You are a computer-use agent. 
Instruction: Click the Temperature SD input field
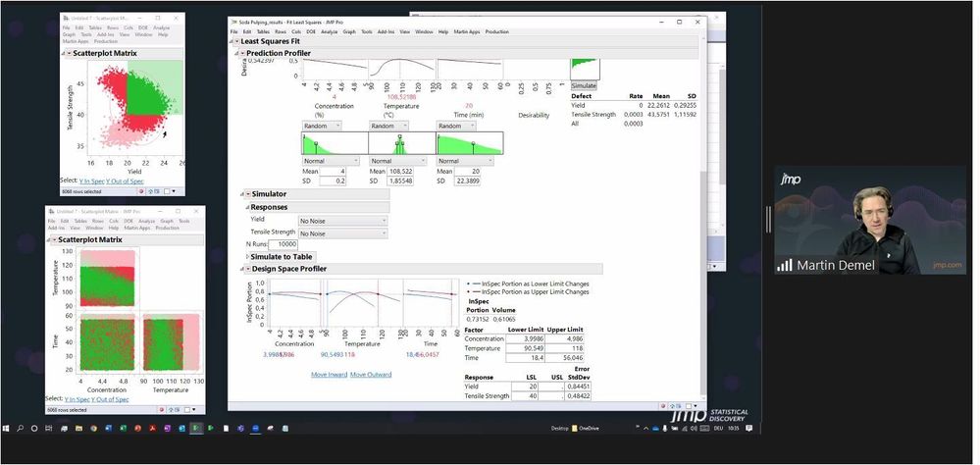point(398,181)
